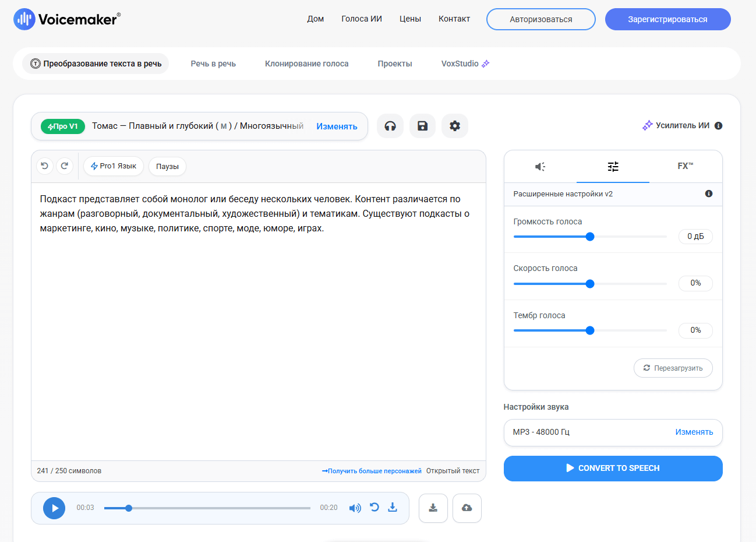Click info icon next to Усилитель ИИ
The height and width of the screenshot is (542, 756).
click(x=718, y=126)
